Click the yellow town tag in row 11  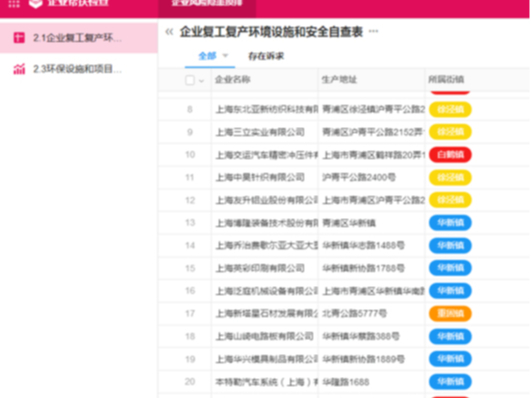(450, 177)
